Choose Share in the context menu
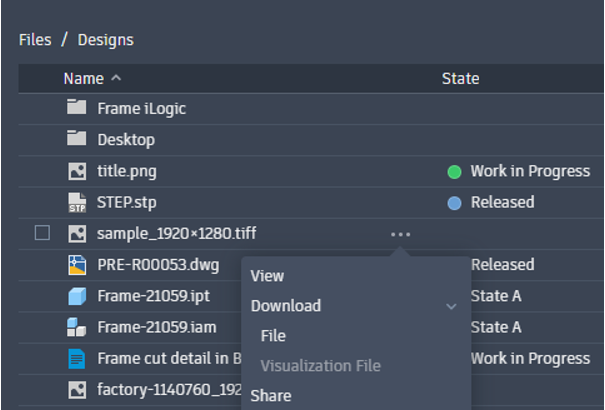Screen dimensions: 605x410 click(271, 396)
